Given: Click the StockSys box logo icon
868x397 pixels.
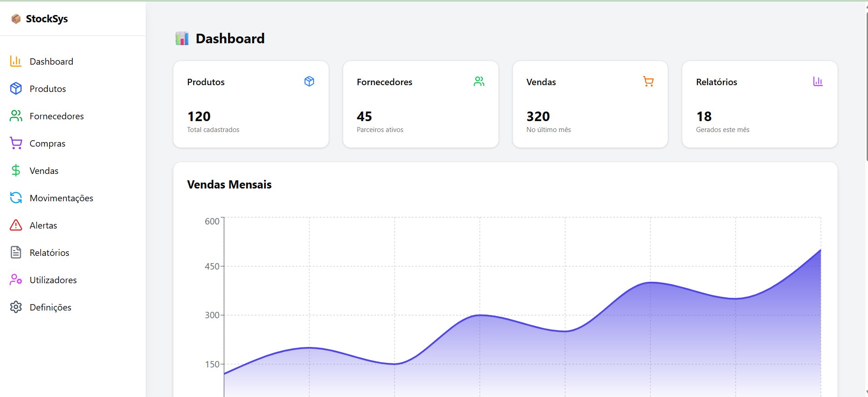Looking at the screenshot, I should click(x=16, y=19).
